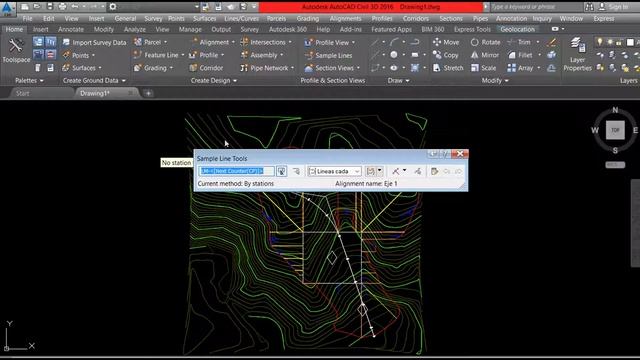Click the Corridor tool icon

193,68
